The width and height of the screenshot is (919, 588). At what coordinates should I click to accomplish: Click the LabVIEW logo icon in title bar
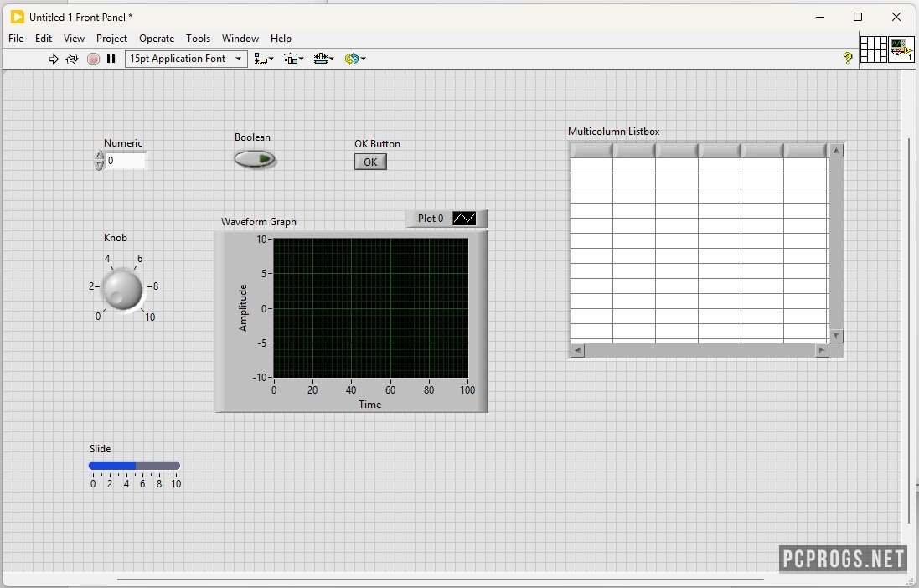(x=18, y=17)
